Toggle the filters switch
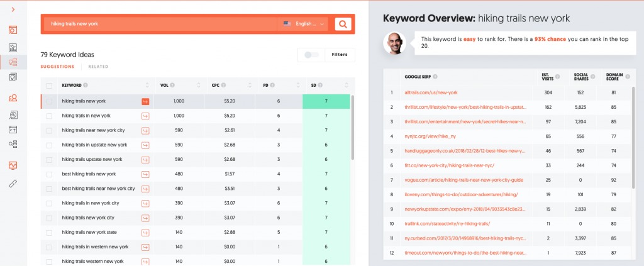644x266 pixels. point(311,55)
